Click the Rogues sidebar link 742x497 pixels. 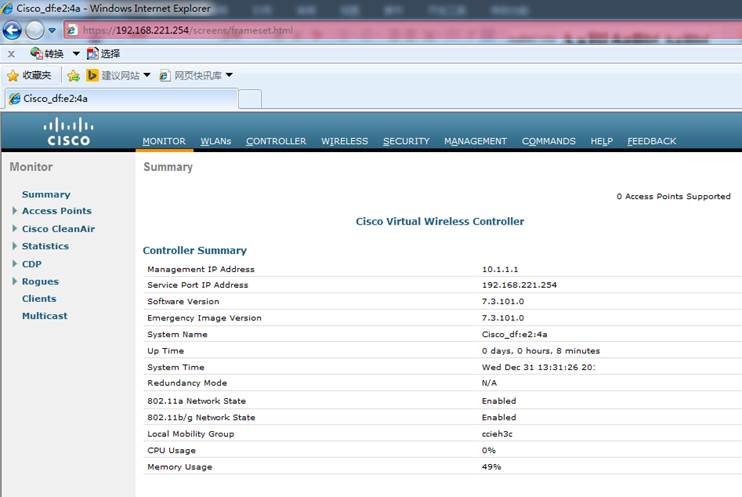(40, 282)
